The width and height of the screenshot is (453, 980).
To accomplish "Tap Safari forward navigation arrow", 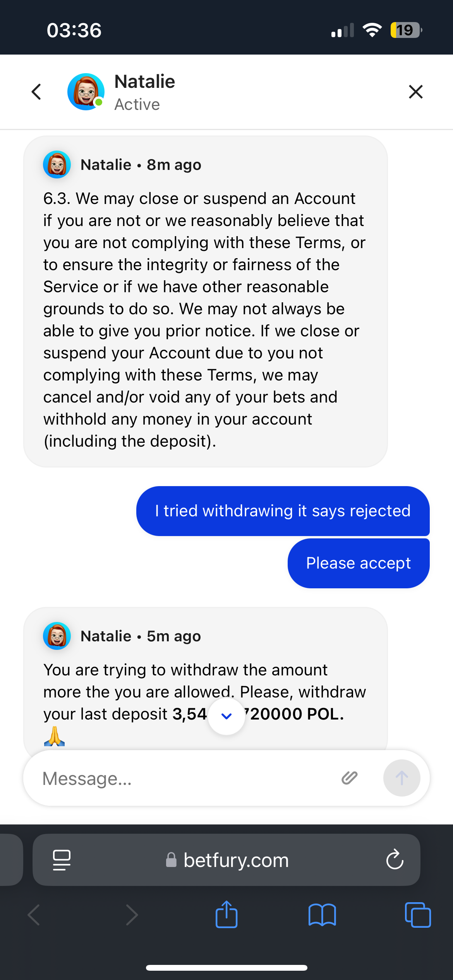I will point(132,915).
